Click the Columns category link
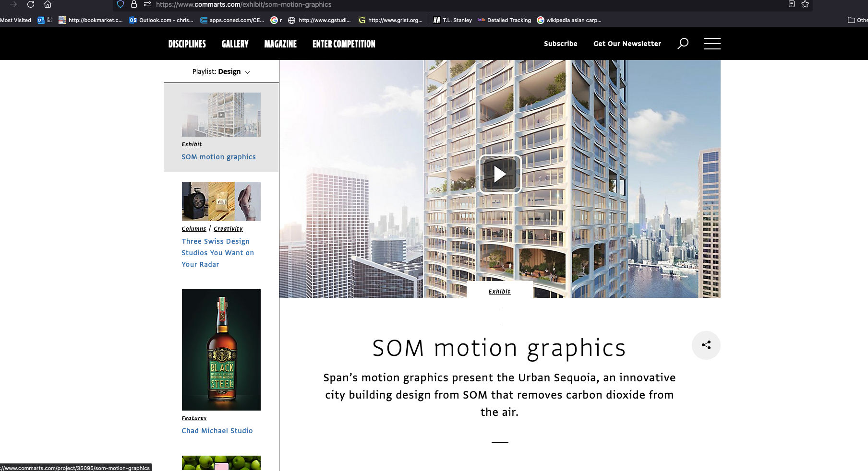 [194, 229]
